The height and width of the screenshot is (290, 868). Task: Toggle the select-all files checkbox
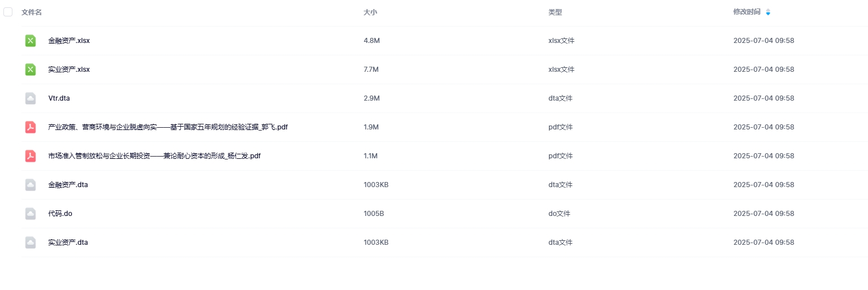point(8,12)
